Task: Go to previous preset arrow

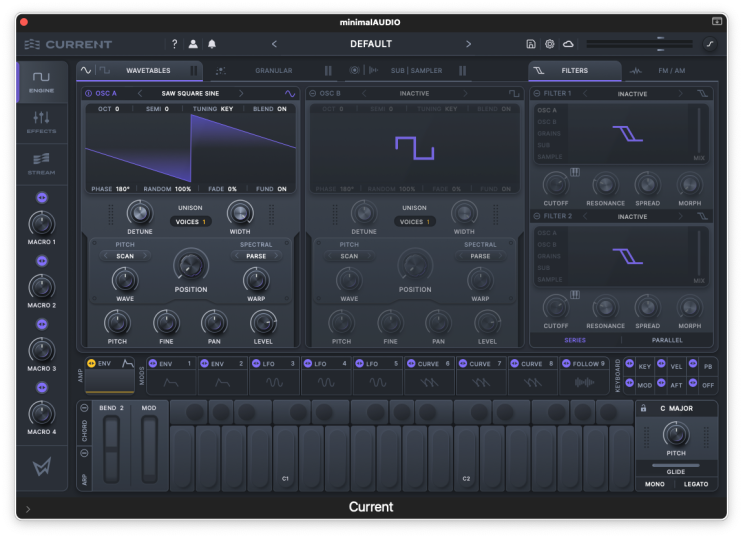Action: tap(274, 44)
